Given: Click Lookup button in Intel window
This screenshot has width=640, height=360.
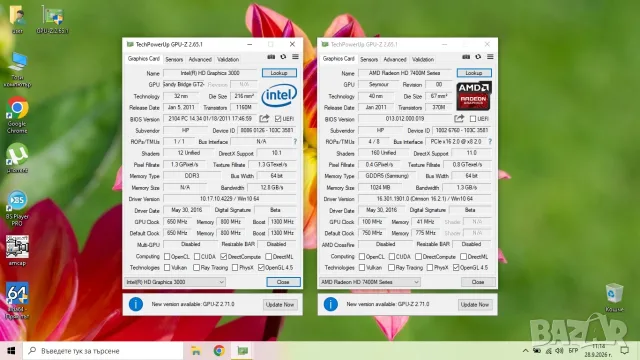Looking at the screenshot, I should [279, 73].
